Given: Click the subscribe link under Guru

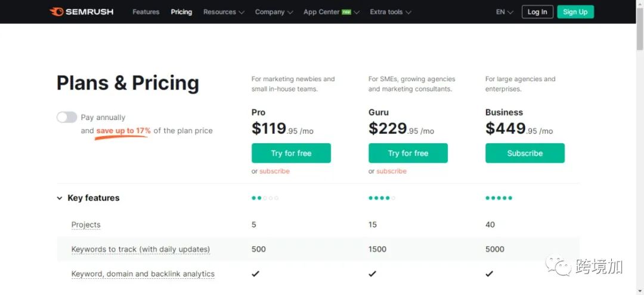Looking at the screenshot, I should pos(391,171).
